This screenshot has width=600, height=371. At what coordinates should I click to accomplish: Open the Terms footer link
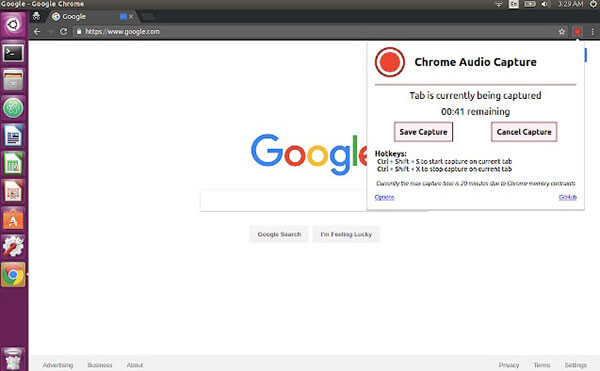click(542, 365)
